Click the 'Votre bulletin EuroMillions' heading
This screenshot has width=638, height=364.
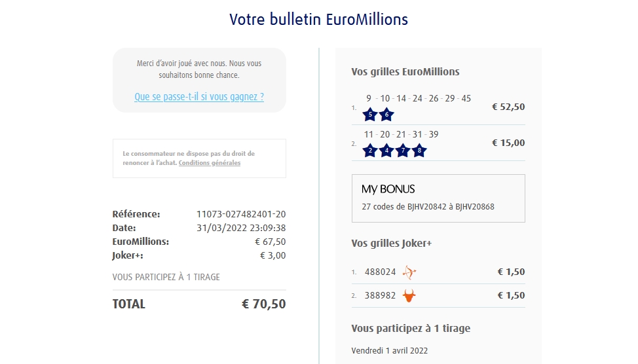pos(319,20)
